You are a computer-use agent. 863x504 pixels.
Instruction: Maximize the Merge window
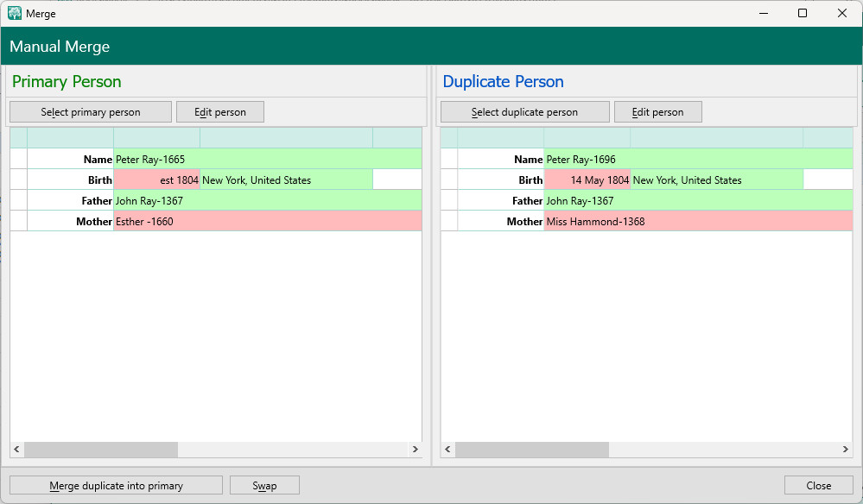[x=803, y=13]
